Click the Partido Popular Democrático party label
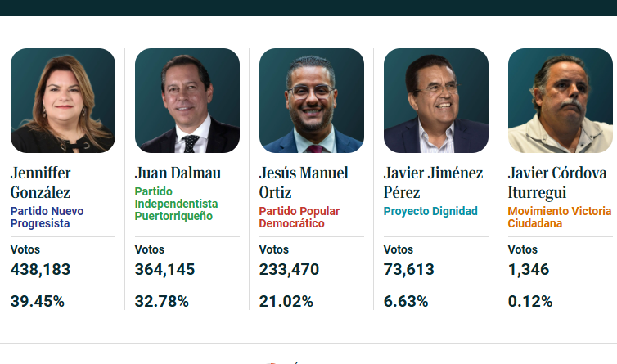 click(299, 217)
